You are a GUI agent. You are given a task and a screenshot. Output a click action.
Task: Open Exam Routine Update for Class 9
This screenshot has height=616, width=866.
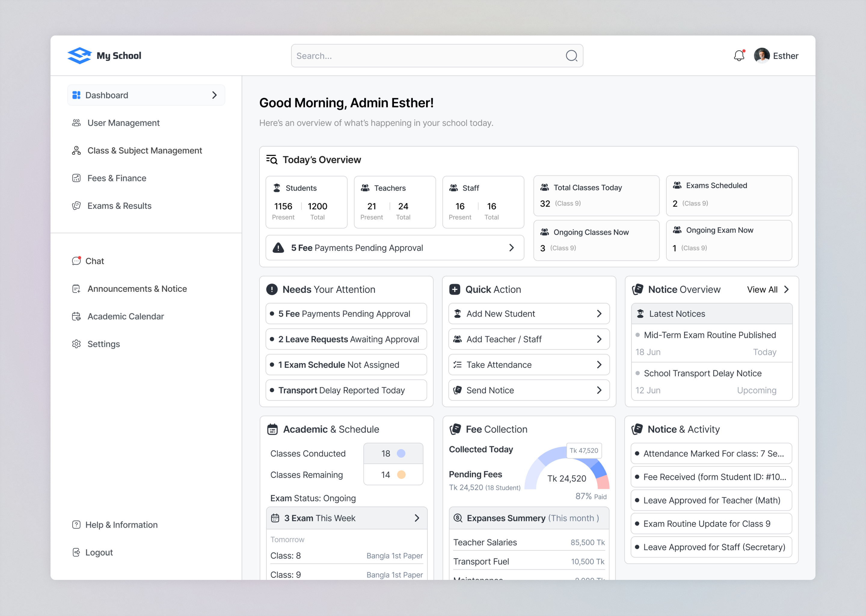(x=711, y=523)
